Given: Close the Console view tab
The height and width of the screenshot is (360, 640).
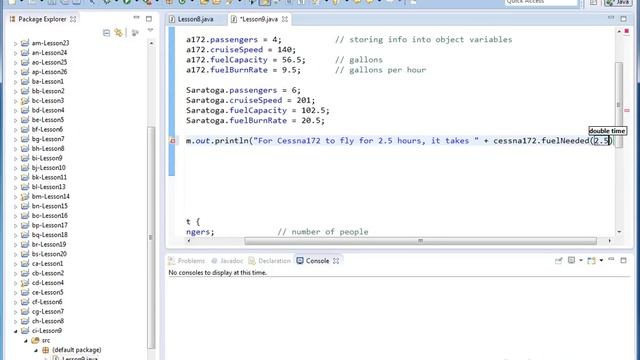Looking at the screenshot, I should click(336, 261).
